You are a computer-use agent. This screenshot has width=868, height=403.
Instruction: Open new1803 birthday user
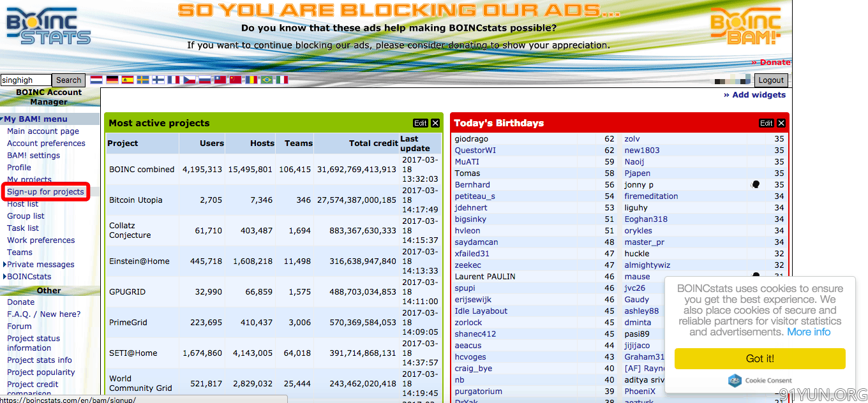click(642, 150)
